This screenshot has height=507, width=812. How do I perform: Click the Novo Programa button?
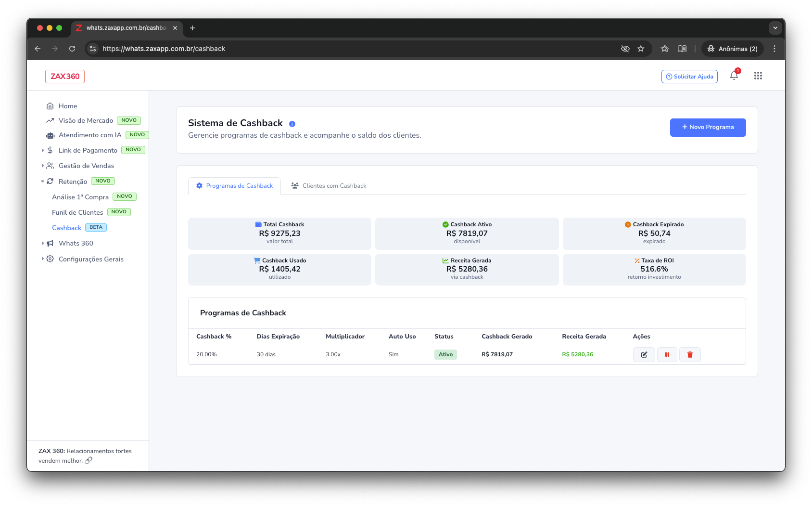pos(708,128)
